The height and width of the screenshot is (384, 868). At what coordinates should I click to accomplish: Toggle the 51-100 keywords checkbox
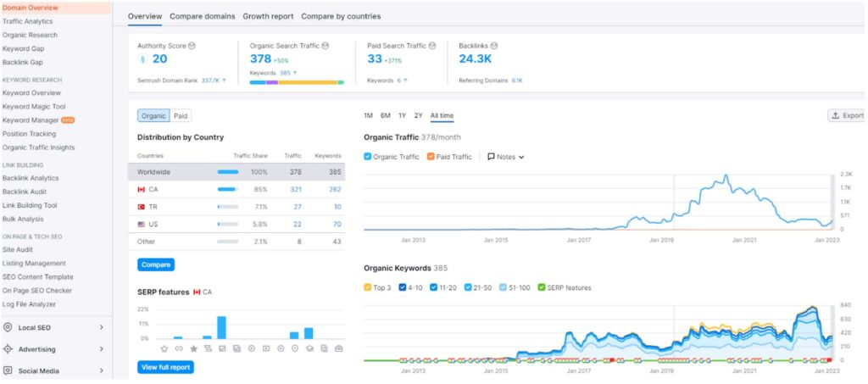point(504,287)
